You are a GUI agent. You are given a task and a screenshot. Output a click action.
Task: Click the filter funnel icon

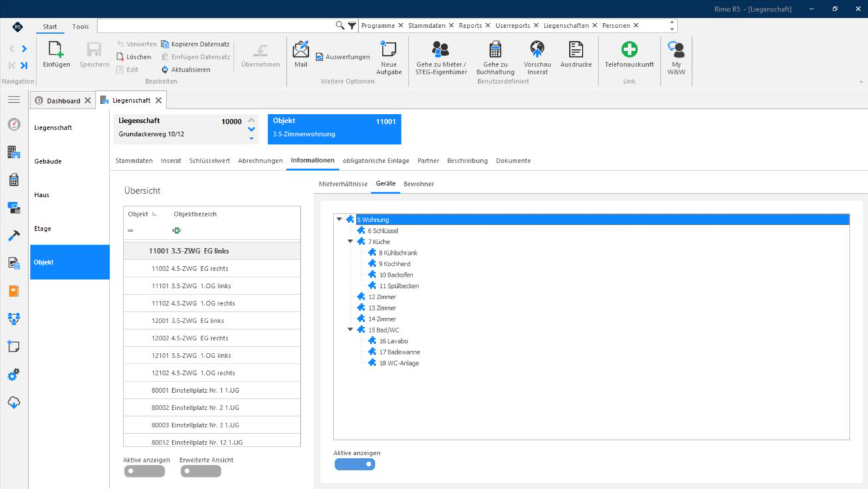click(x=351, y=26)
